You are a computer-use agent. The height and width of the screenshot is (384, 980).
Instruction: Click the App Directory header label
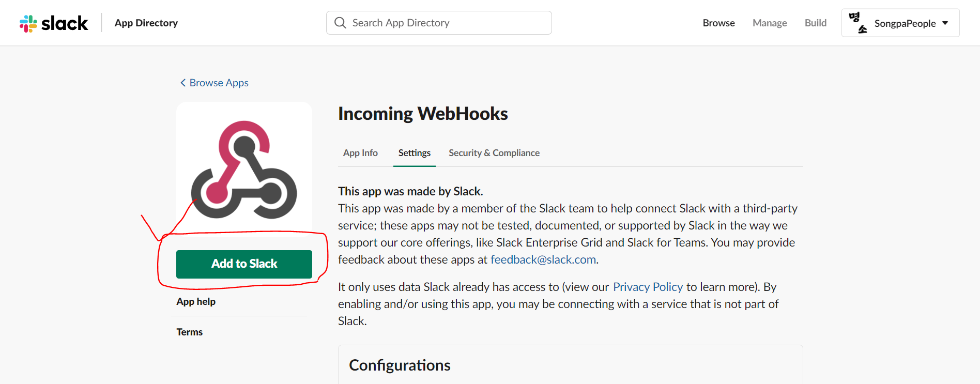[146, 23]
